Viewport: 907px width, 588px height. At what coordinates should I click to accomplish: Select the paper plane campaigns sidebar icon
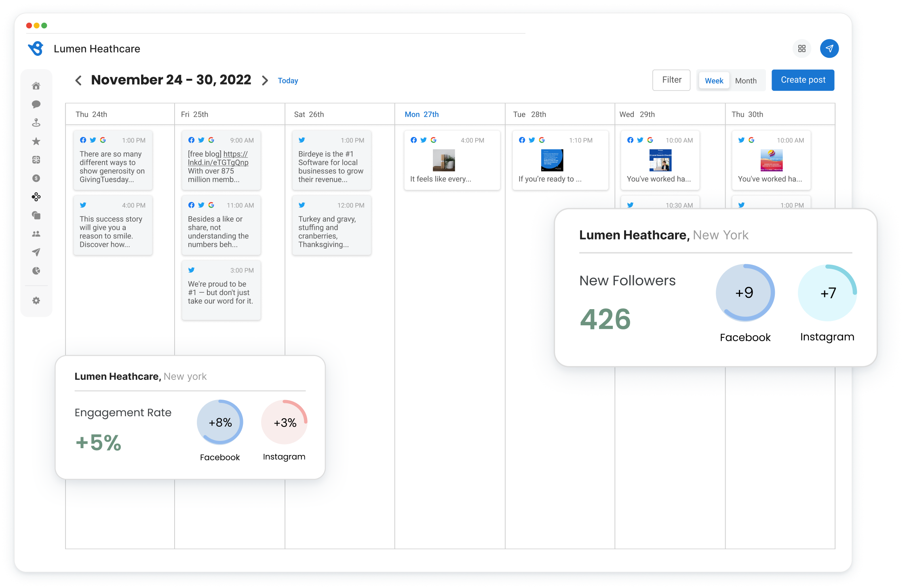point(36,252)
